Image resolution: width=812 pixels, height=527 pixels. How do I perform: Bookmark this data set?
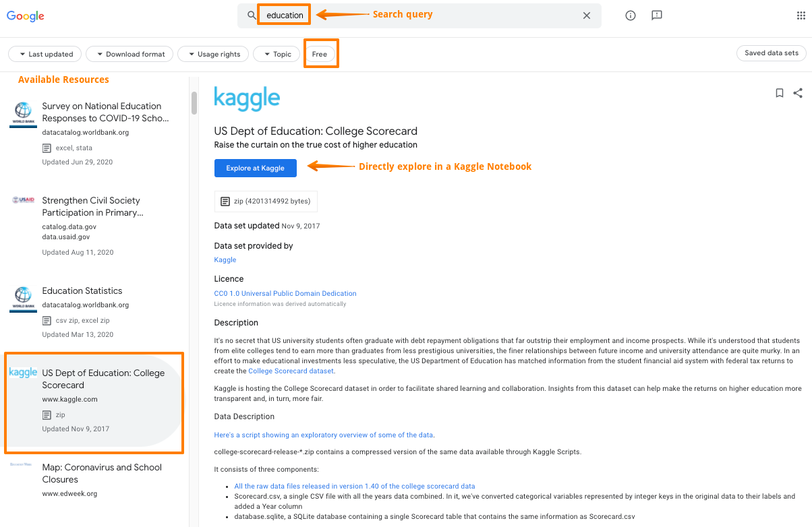780,93
